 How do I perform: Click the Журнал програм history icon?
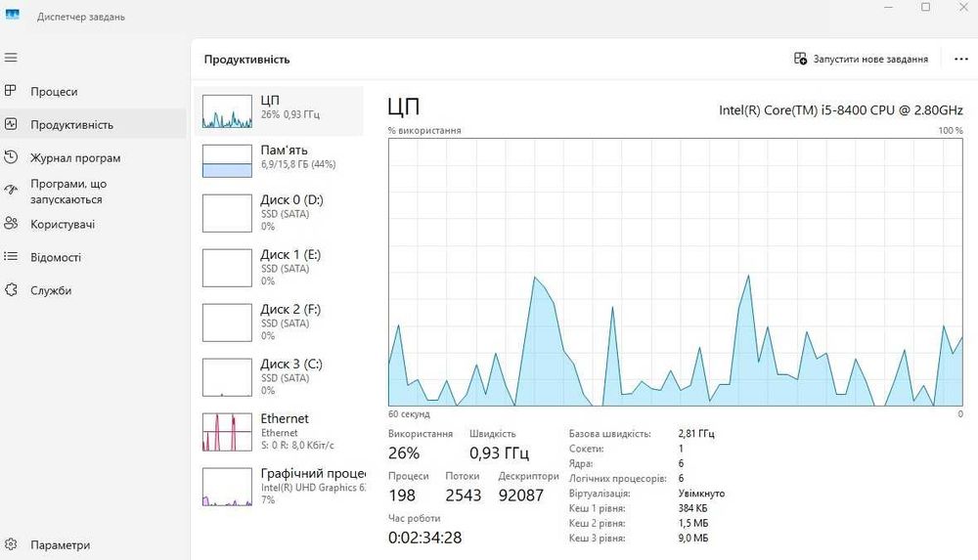point(11,157)
